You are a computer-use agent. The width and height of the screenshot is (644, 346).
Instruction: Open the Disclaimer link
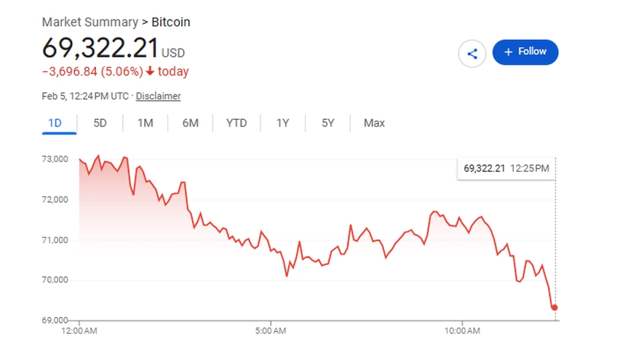158,96
